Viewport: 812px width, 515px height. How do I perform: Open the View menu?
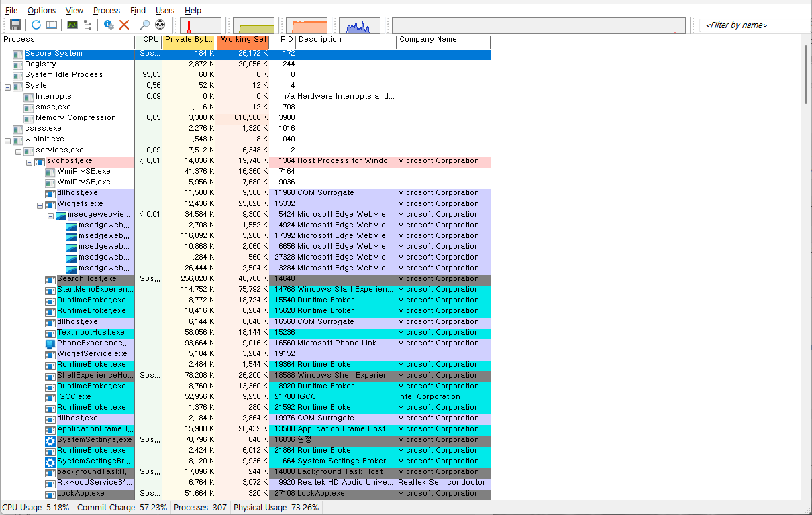pos(74,10)
